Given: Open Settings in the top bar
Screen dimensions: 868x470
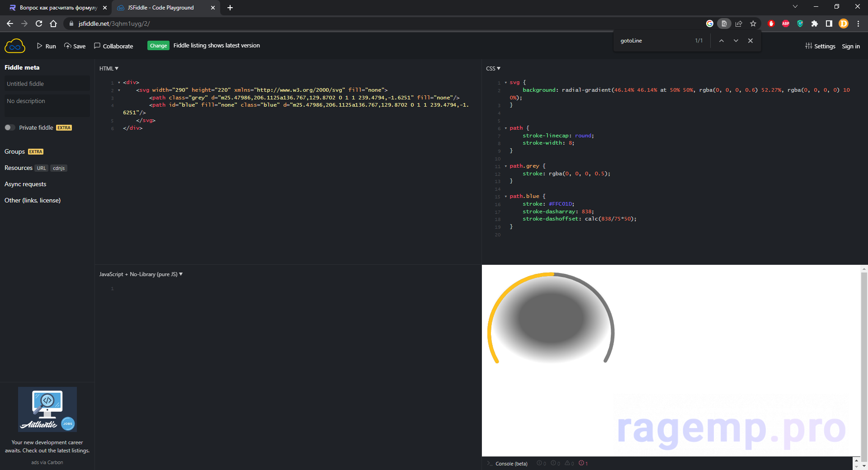Looking at the screenshot, I should click(820, 46).
